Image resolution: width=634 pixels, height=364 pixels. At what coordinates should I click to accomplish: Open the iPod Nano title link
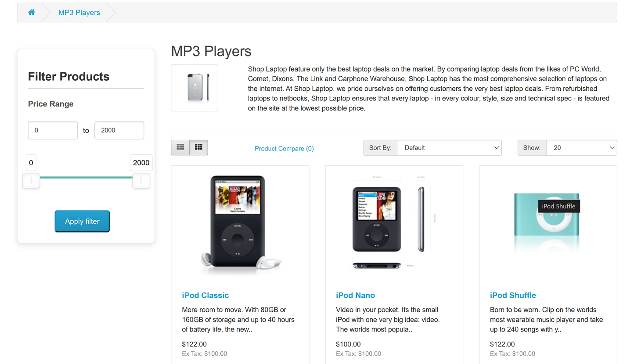point(355,295)
